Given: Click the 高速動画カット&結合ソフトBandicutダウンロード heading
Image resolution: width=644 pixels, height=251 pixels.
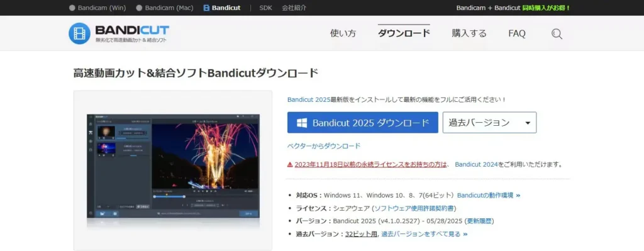Looking at the screenshot, I should [x=196, y=73].
